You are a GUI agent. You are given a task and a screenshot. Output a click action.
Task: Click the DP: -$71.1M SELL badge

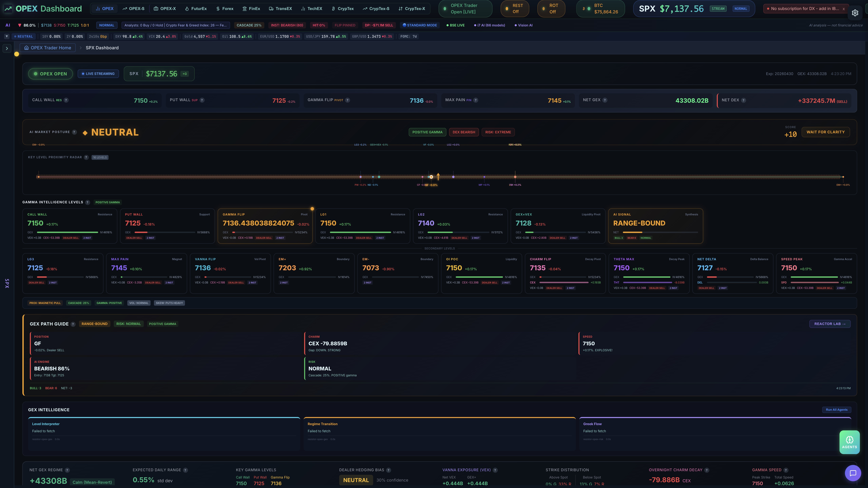point(379,25)
